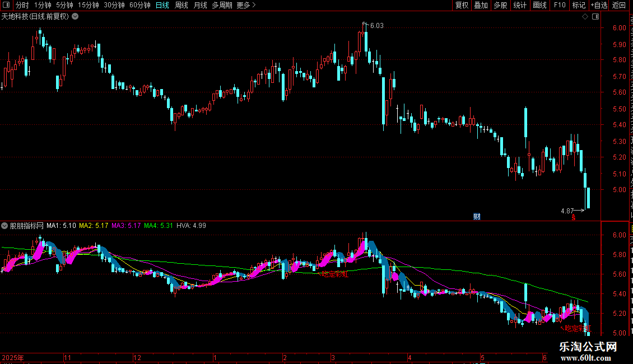Expand the 更多 more periods menu
The image size is (633, 364).
(246, 5)
